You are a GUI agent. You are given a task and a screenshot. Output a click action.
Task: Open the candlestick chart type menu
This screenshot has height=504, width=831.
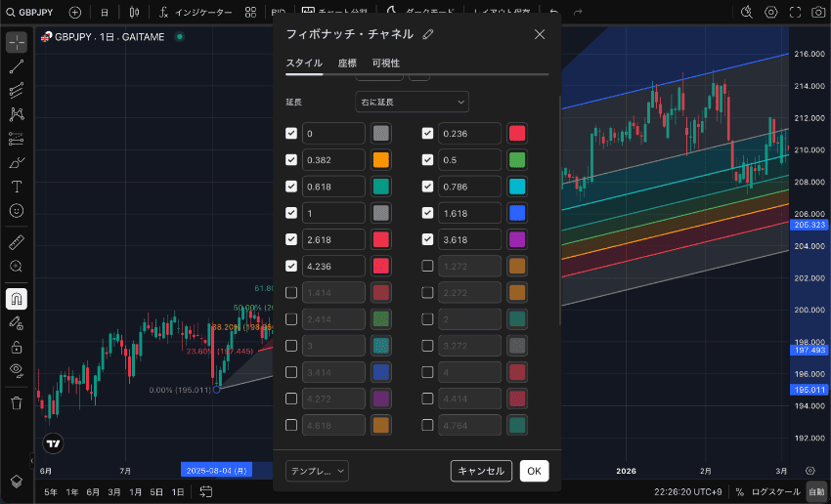135,12
